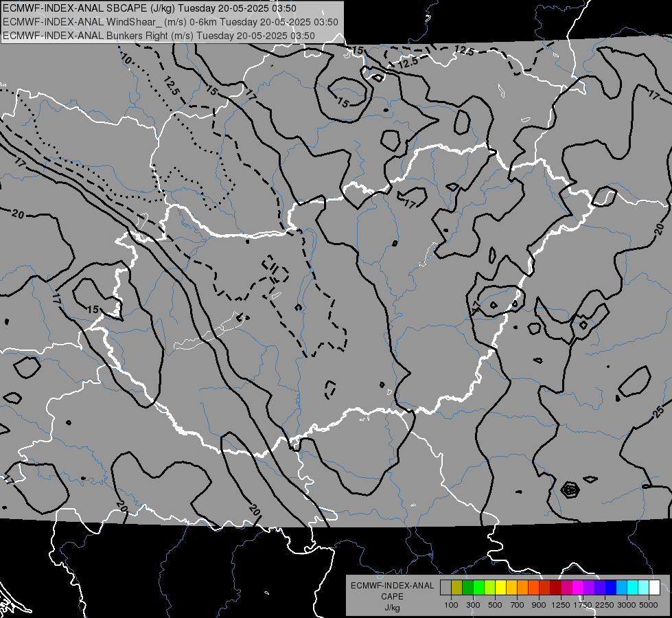Click the orange swatch starting at 700
Viewport: 672px width, 618px height.
pos(523,588)
